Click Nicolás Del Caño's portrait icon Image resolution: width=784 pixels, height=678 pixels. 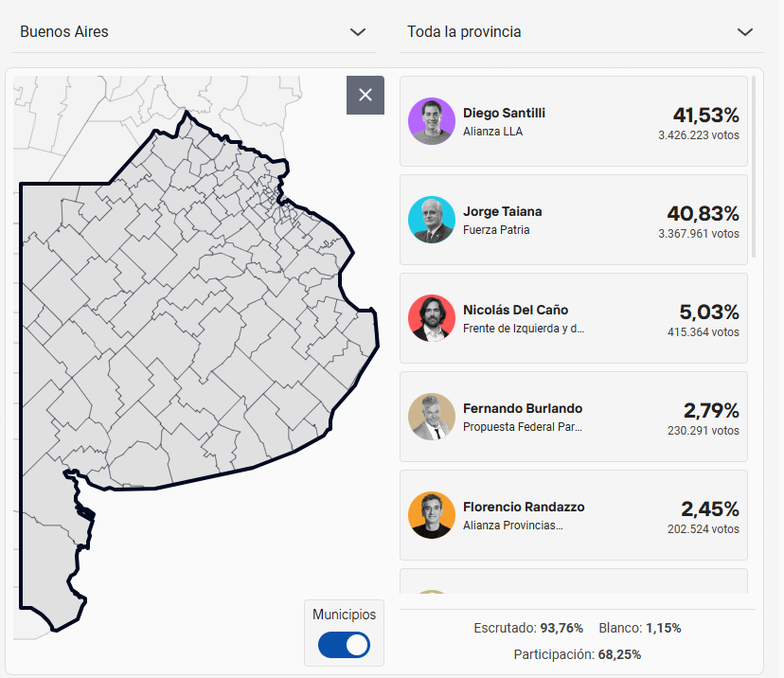click(x=432, y=318)
